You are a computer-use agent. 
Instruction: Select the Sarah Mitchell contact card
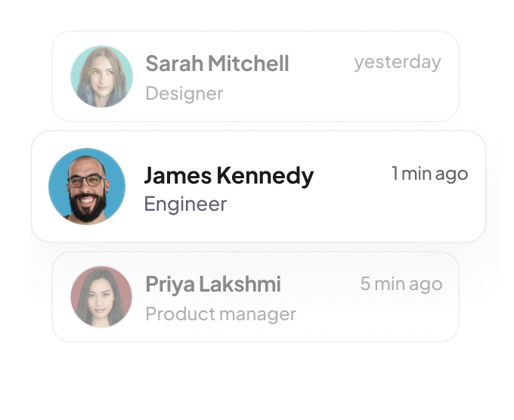[317, 104]
